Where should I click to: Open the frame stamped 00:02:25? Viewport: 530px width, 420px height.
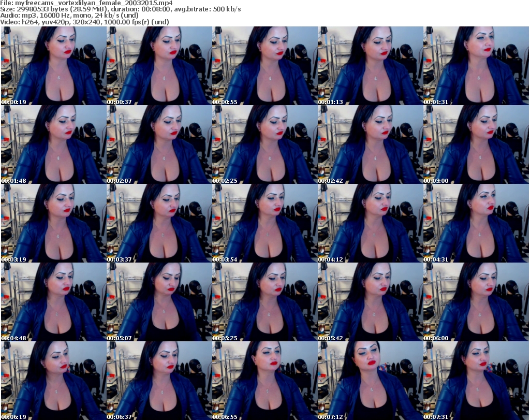[x=264, y=144]
